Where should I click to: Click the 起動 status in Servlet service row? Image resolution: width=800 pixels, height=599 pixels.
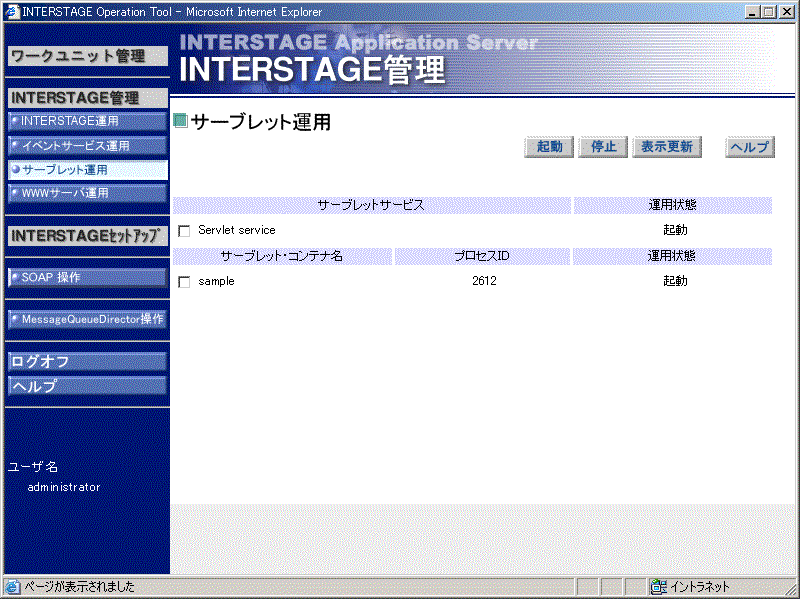coord(675,230)
